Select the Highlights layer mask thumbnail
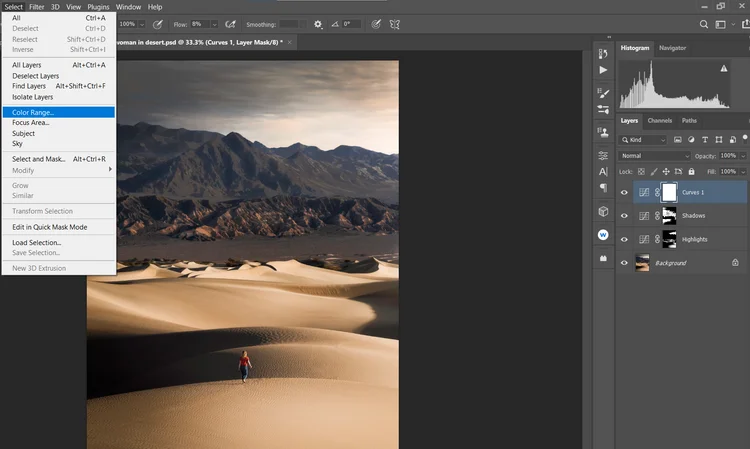 [670, 240]
